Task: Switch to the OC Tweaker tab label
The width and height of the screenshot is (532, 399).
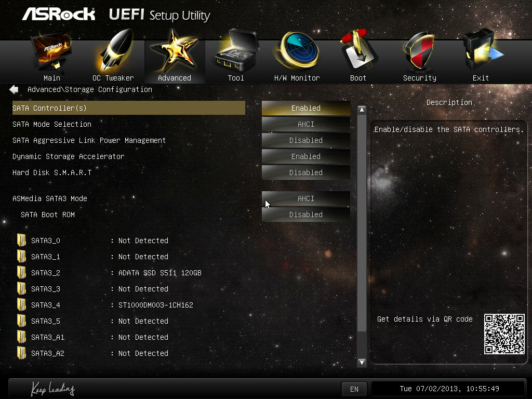Action: [x=113, y=78]
